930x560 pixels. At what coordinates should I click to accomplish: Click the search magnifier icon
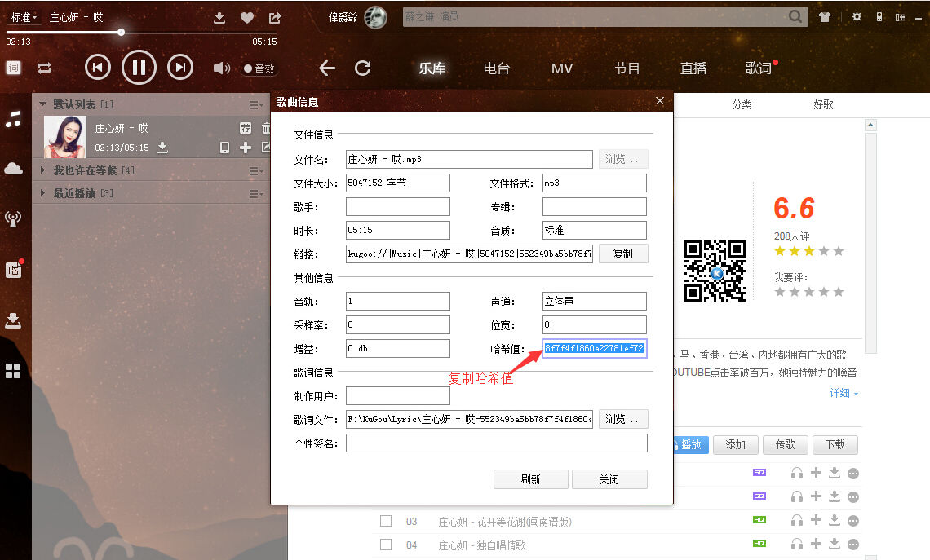pyautogui.click(x=795, y=16)
